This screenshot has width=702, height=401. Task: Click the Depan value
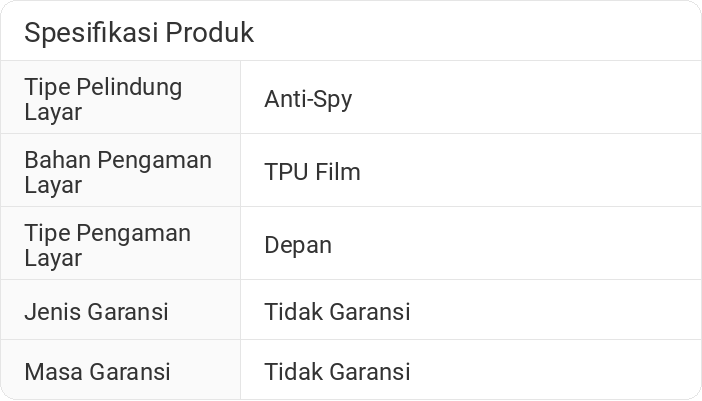tap(298, 245)
